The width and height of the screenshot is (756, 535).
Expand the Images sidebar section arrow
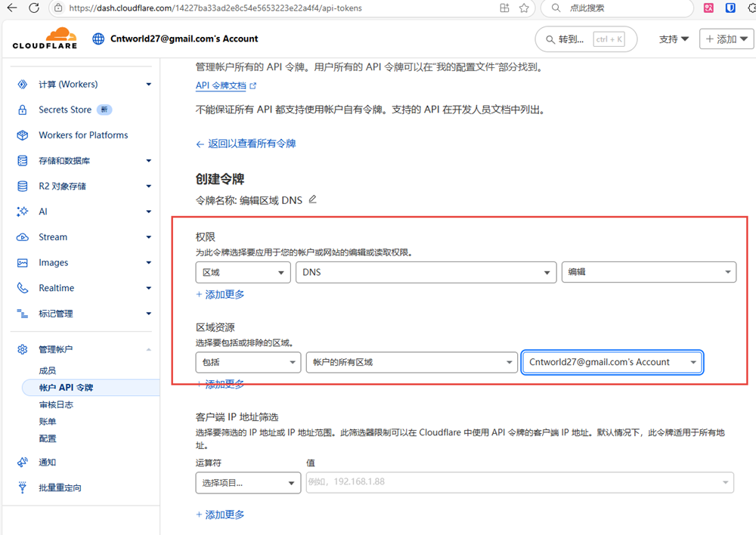click(148, 263)
